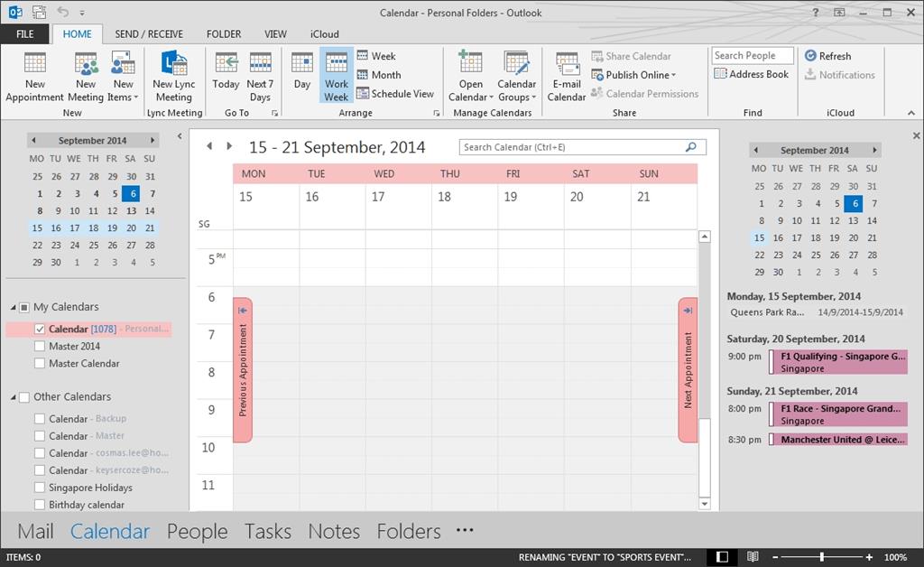Check the Master Calendar checkbox
The width and height of the screenshot is (924, 567).
[40, 363]
